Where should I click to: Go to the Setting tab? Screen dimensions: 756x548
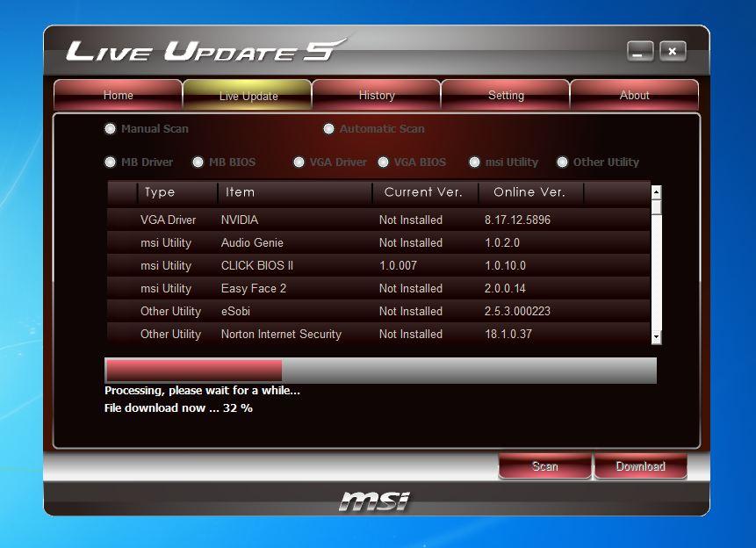(505, 95)
